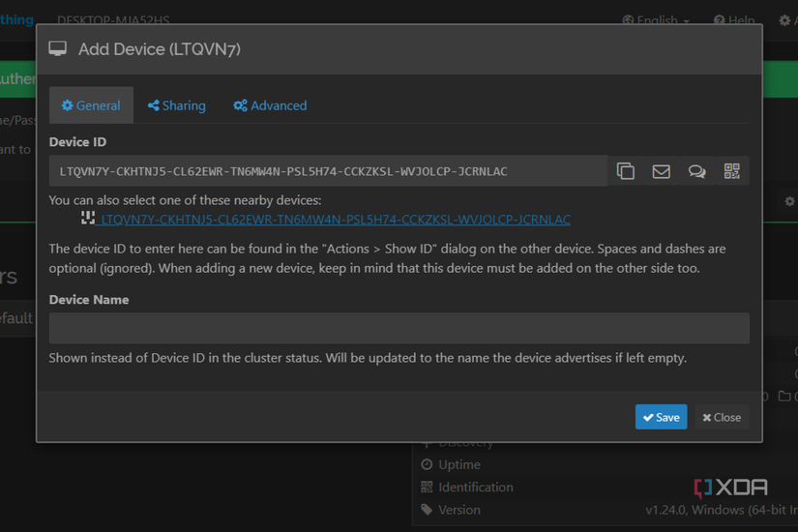Image resolution: width=798 pixels, height=532 pixels.
Task: Switch to the Sharing tab
Action: click(x=177, y=105)
